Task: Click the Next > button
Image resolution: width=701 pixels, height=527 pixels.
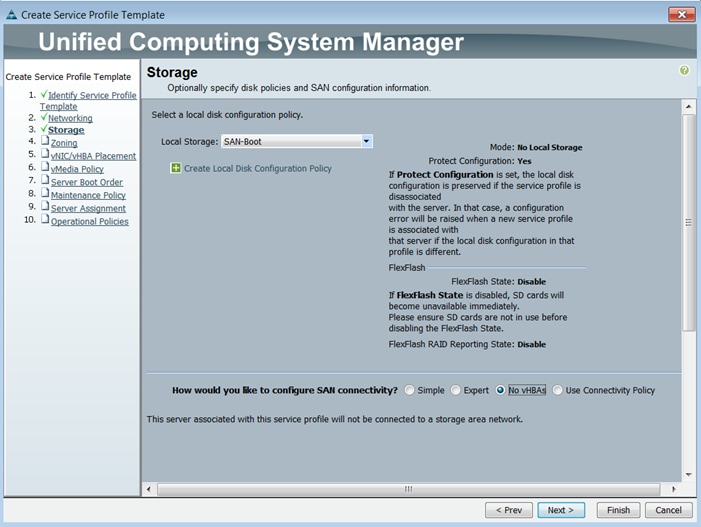Action: (x=561, y=510)
